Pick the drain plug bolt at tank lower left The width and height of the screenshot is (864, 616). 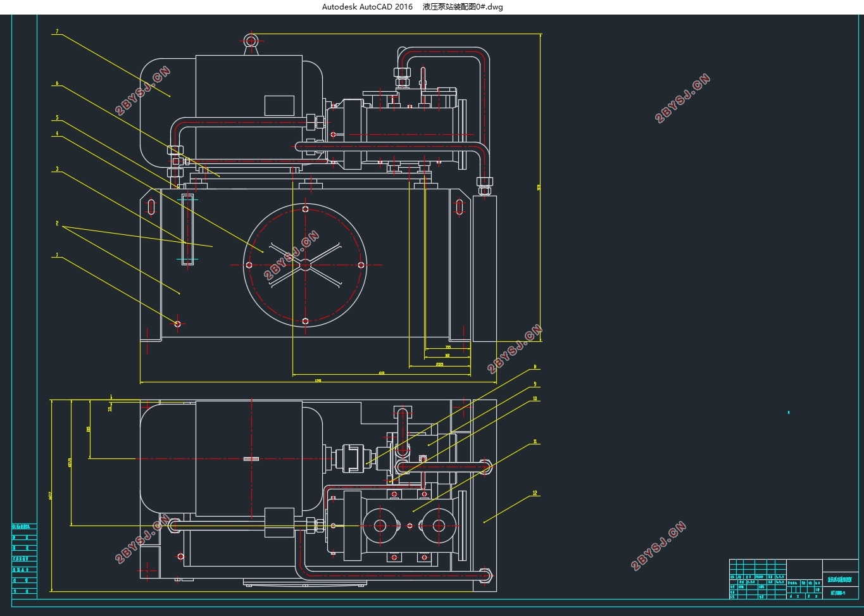click(x=177, y=324)
